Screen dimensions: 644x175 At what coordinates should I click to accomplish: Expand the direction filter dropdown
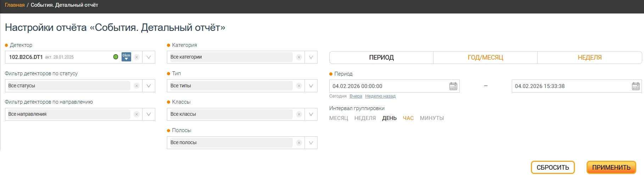(149, 114)
